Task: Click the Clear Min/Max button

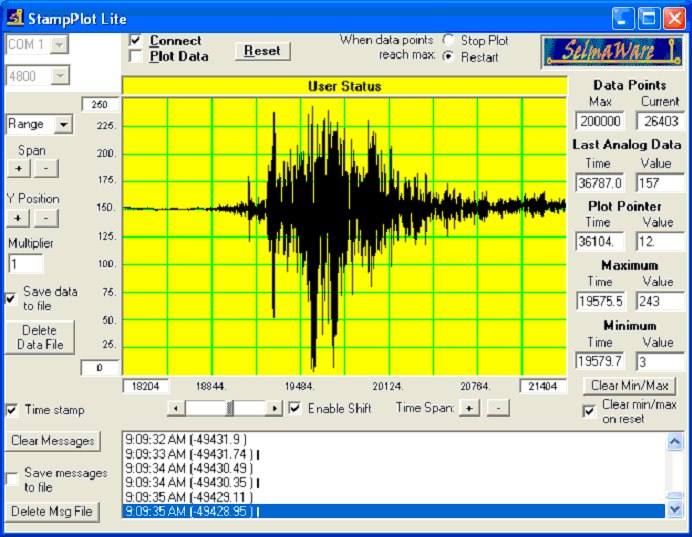Action: click(629, 386)
